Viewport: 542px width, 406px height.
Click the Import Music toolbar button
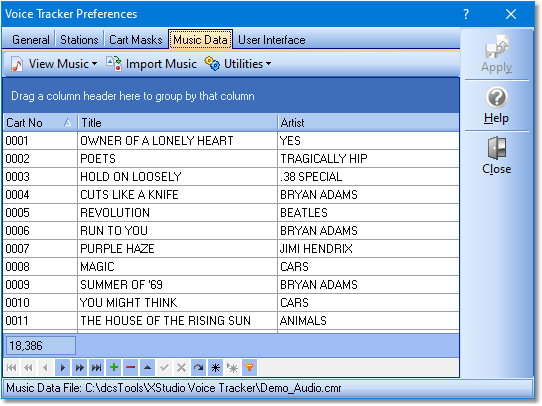tap(151, 64)
